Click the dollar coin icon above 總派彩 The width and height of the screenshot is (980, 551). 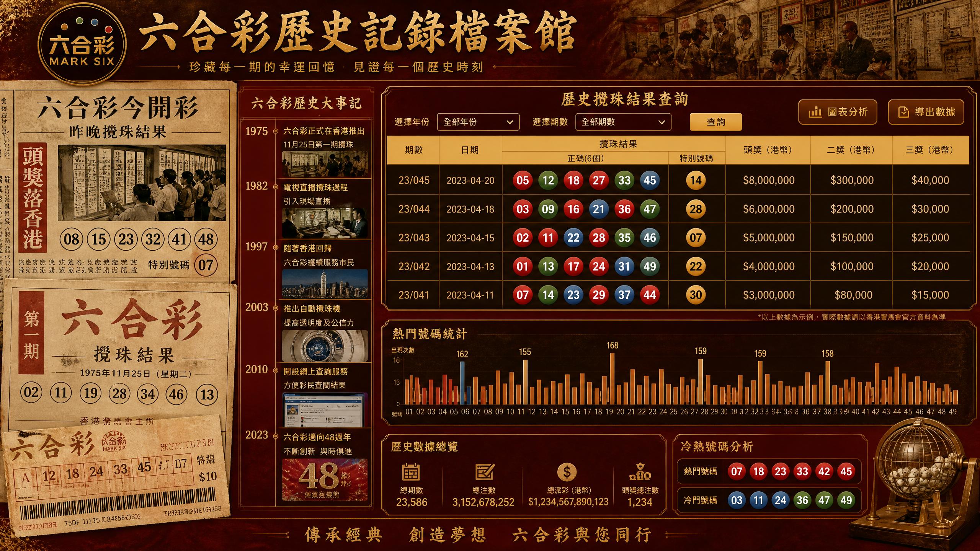tap(567, 472)
